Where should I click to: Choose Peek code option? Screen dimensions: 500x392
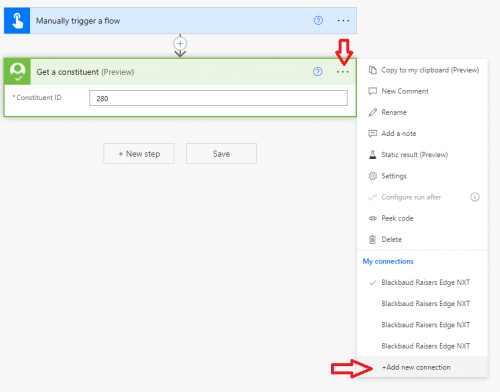[422, 218]
